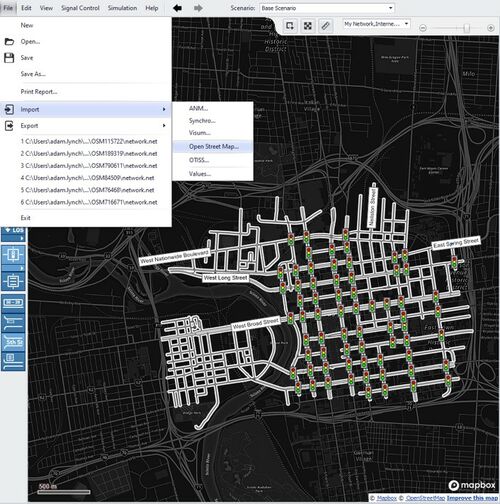Click the zoom level slider handle
This screenshot has height=504, width=500.
pos(467,28)
